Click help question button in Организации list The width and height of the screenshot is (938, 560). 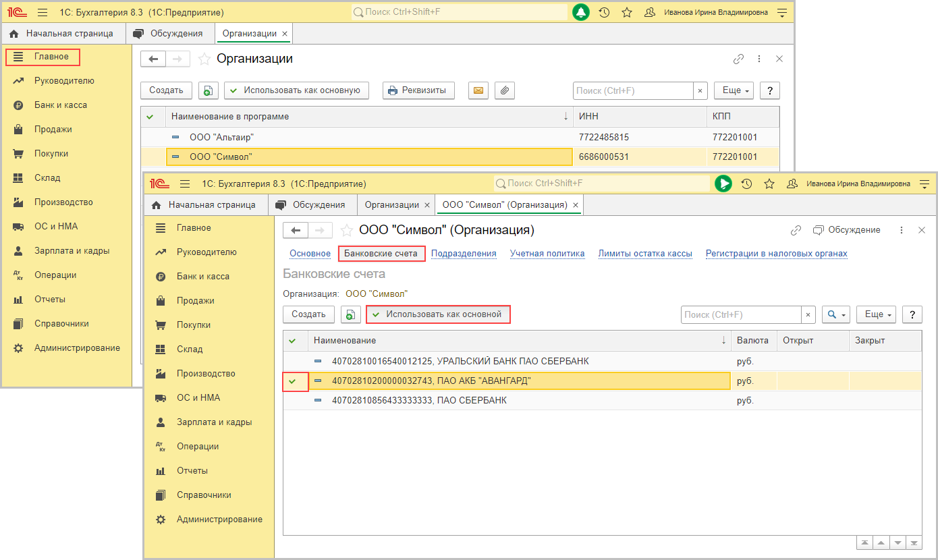pyautogui.click(x=770, y=90)
